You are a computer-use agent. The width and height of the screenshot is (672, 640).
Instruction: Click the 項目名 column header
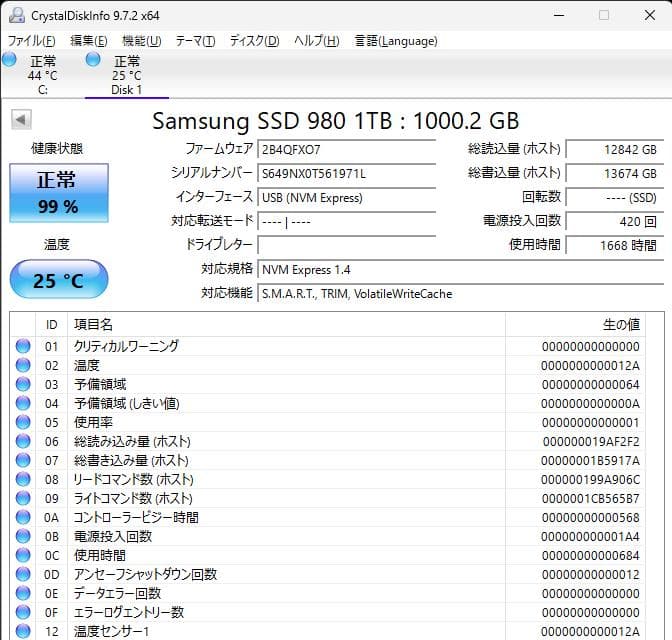pyautogui.click(x=286, y=325)
